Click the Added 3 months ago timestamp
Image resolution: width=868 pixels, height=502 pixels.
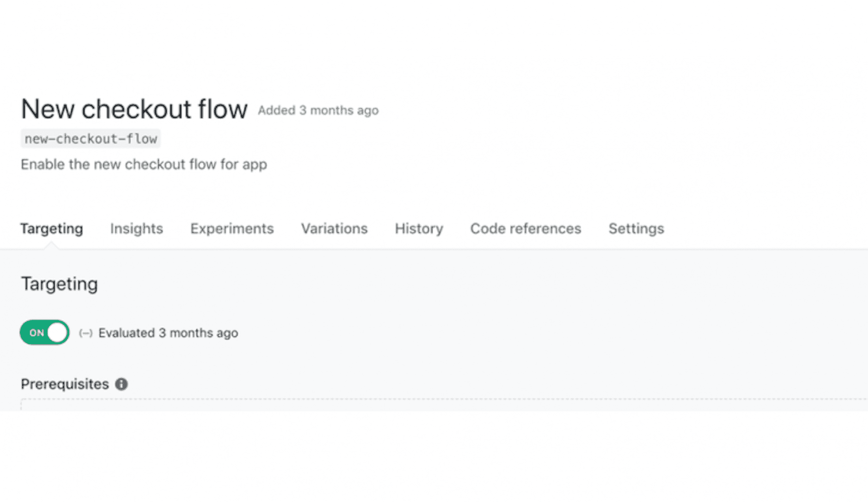pyautogui.click(x=317, y=110)
